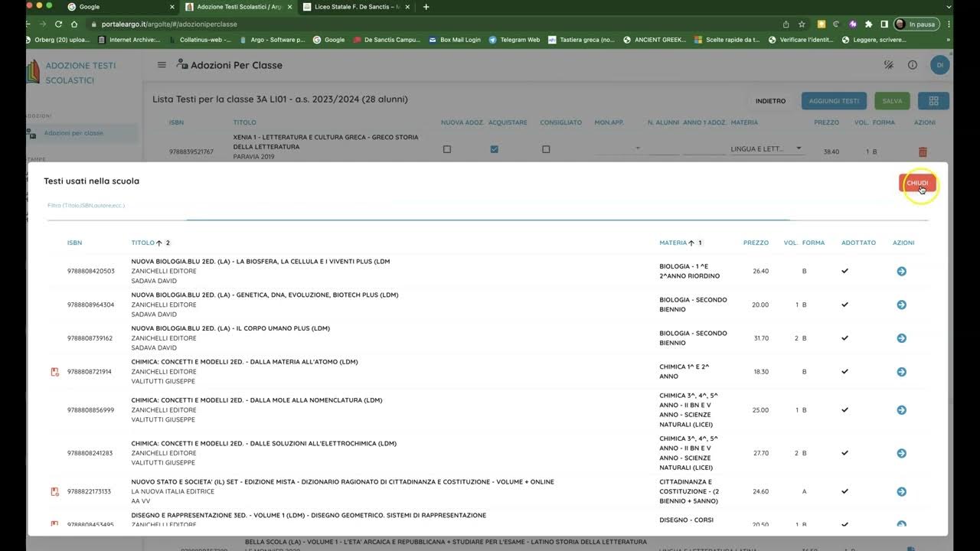Click the CHIMICA 1^ E 2^ ANNO materia cell
Viewport: 980px width, 551px height.
(x=684, y=372)
